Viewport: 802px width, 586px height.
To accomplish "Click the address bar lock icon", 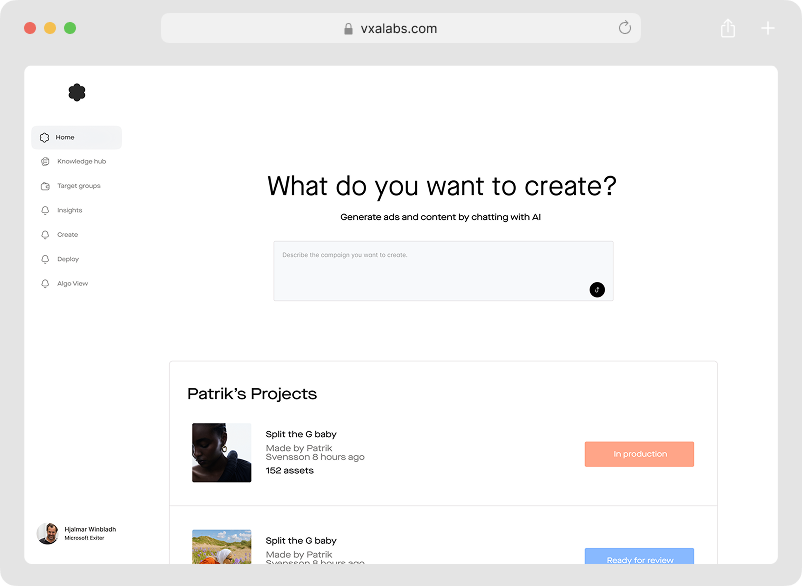I will pos(348,29).
